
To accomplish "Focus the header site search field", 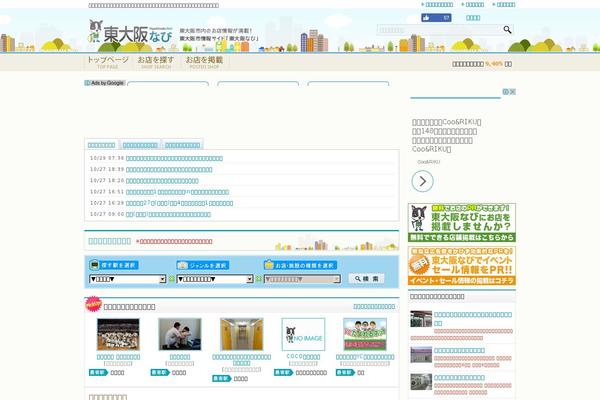I will coord(439,30).
